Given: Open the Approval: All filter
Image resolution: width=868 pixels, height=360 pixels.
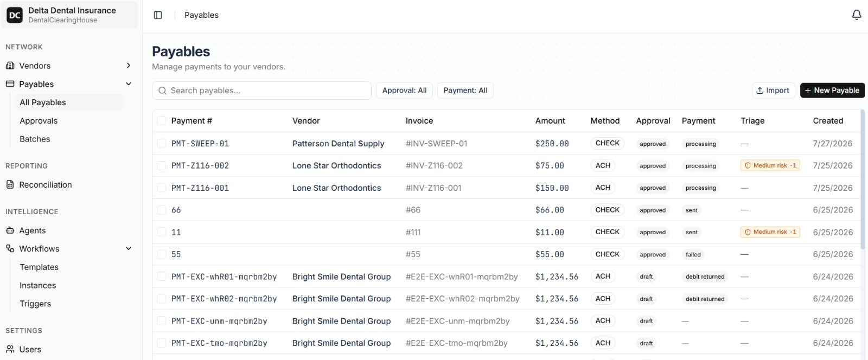Looking at the screenshot, I should [404, 91].
